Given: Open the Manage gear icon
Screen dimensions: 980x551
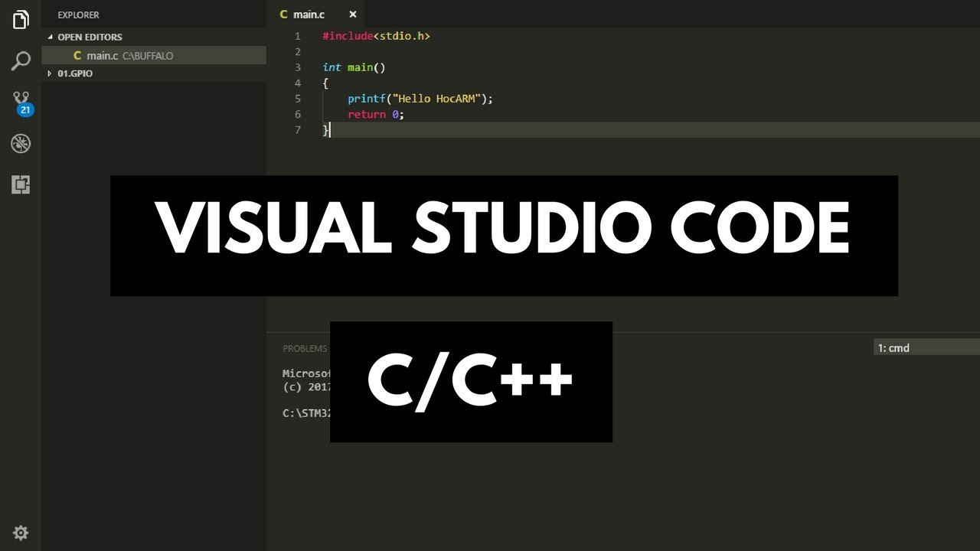Looking at the screenshot, I should click(21, 533).
